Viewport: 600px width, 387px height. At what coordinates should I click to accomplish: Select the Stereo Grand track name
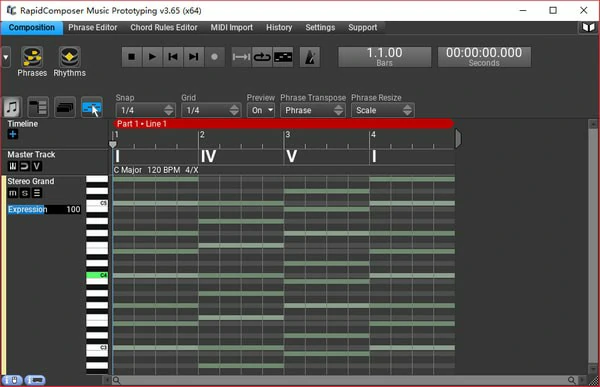[x=31, y=181]
